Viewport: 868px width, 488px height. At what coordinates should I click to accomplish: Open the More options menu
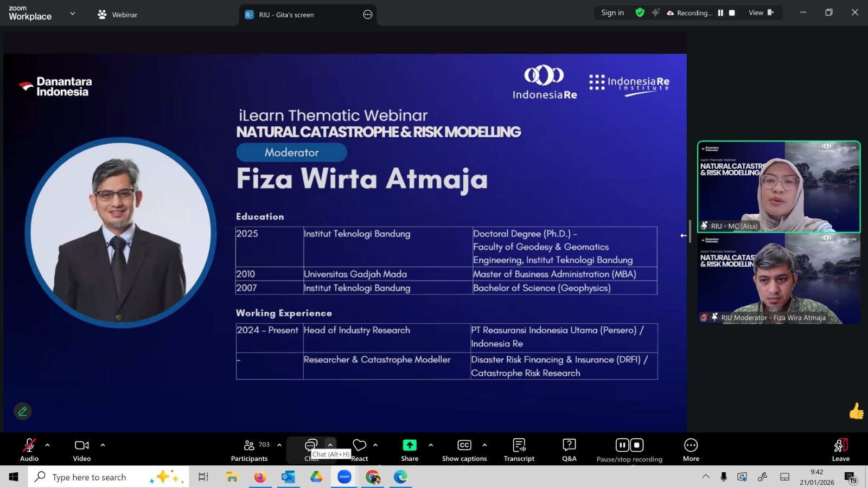(x=691, y=450)
